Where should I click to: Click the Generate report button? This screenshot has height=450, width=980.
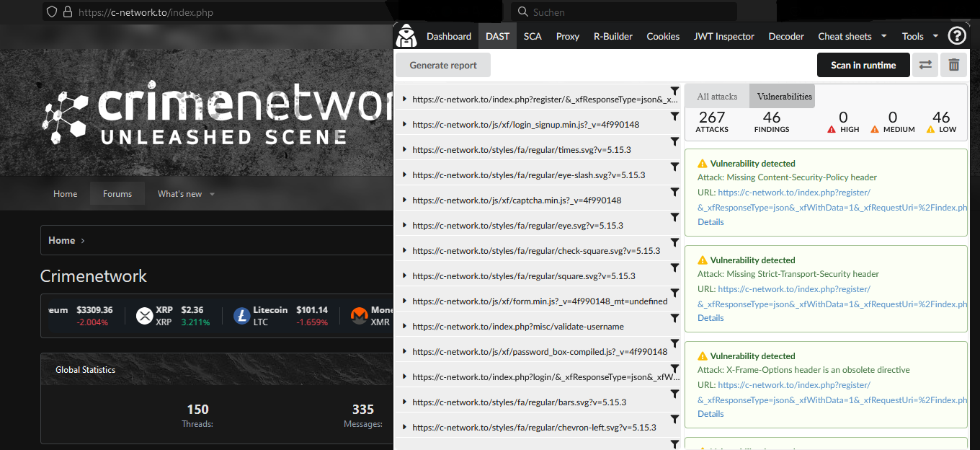point(443,65)
